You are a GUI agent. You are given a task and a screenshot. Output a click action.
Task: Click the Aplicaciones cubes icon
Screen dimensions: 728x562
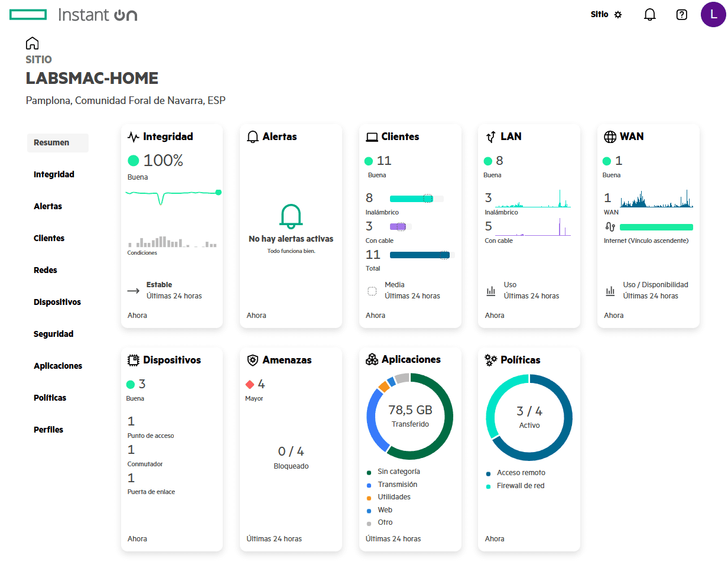point(372,359)
